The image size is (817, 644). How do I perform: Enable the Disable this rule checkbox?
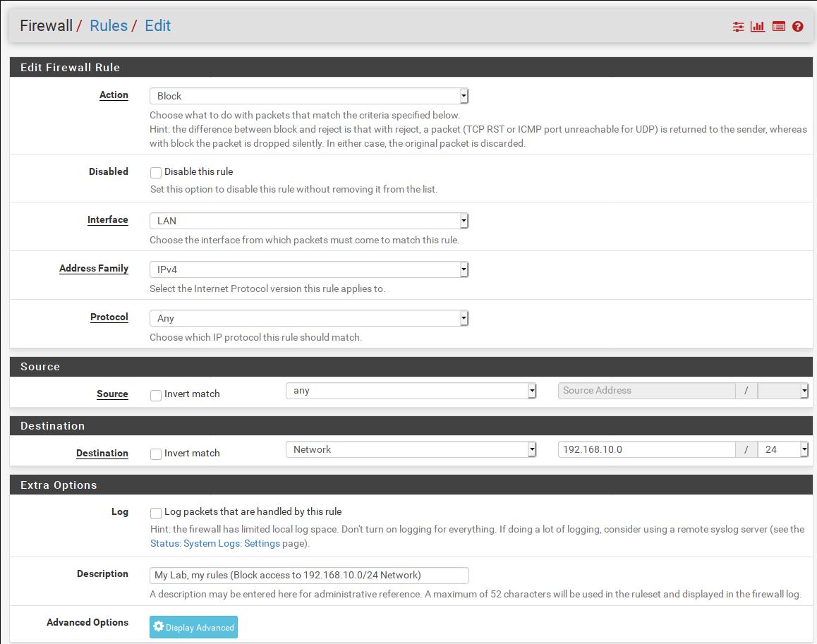pos(156,172)
